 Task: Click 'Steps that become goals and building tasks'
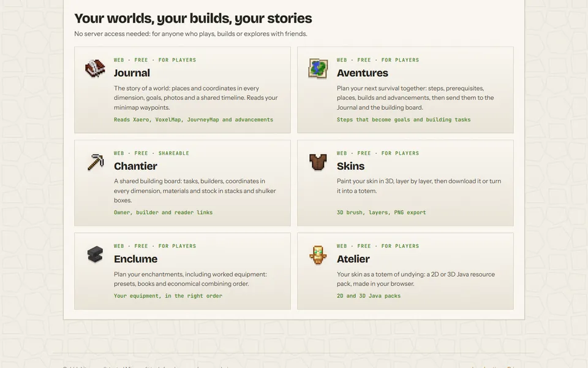point(404,120)
